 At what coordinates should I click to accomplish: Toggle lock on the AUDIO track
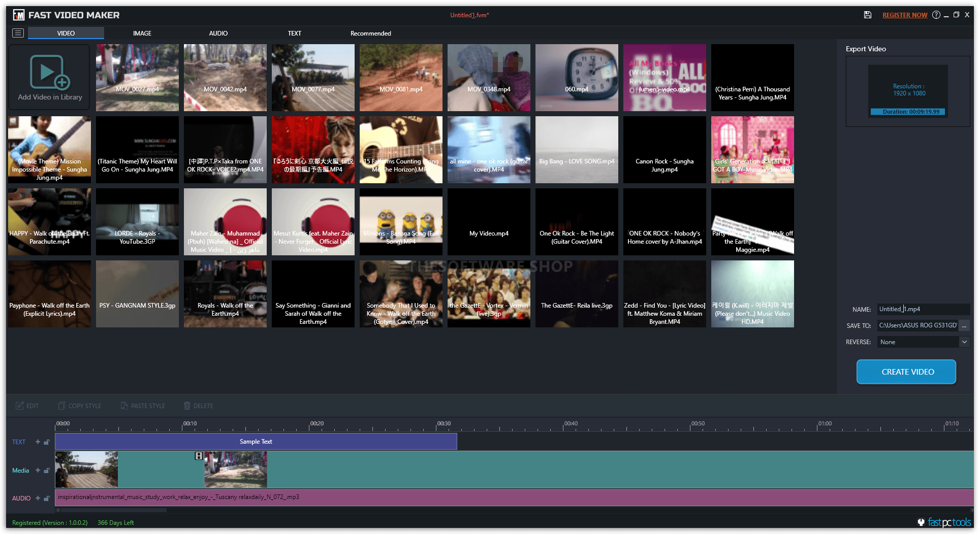click(46, 498)
